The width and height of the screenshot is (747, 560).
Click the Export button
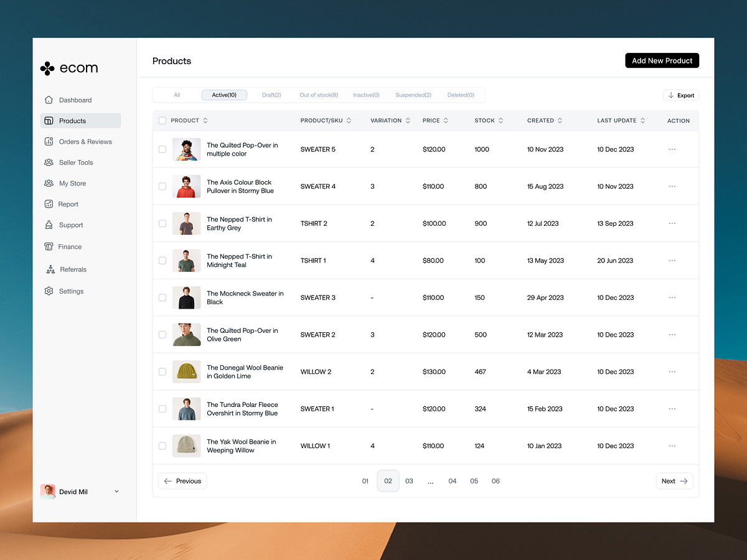(x=681, y=95)
